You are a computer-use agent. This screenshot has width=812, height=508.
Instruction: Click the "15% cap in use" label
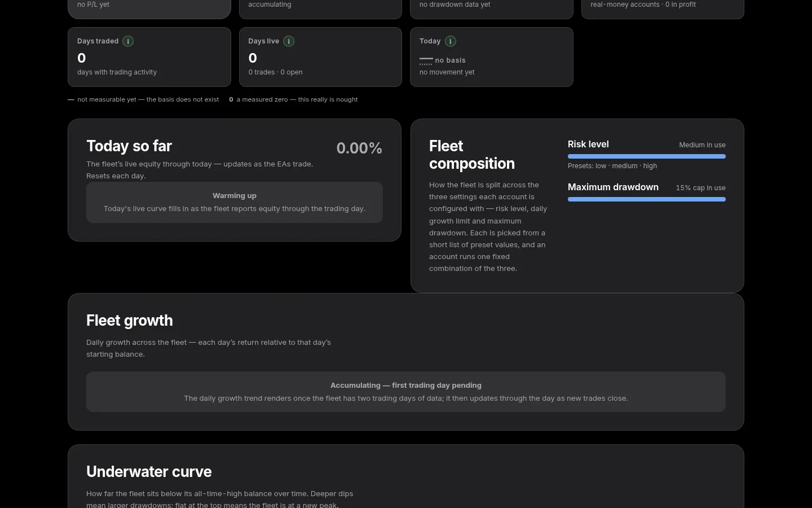click(x=701, y=188)
